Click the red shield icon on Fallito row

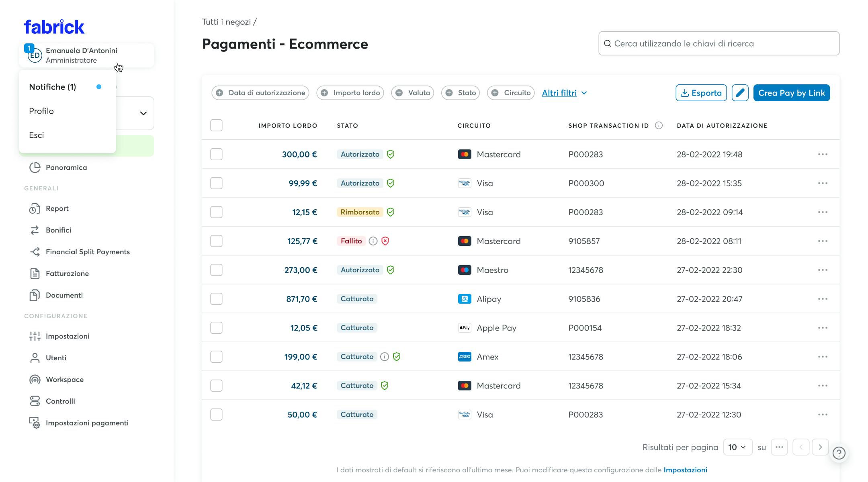pyautogui.click(x=385, y=241)
